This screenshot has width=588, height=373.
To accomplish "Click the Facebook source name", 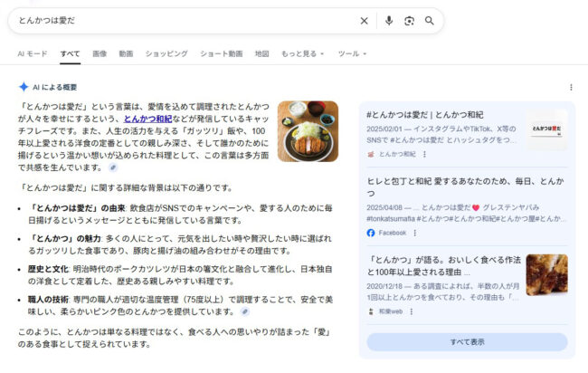I will [393, 233].
